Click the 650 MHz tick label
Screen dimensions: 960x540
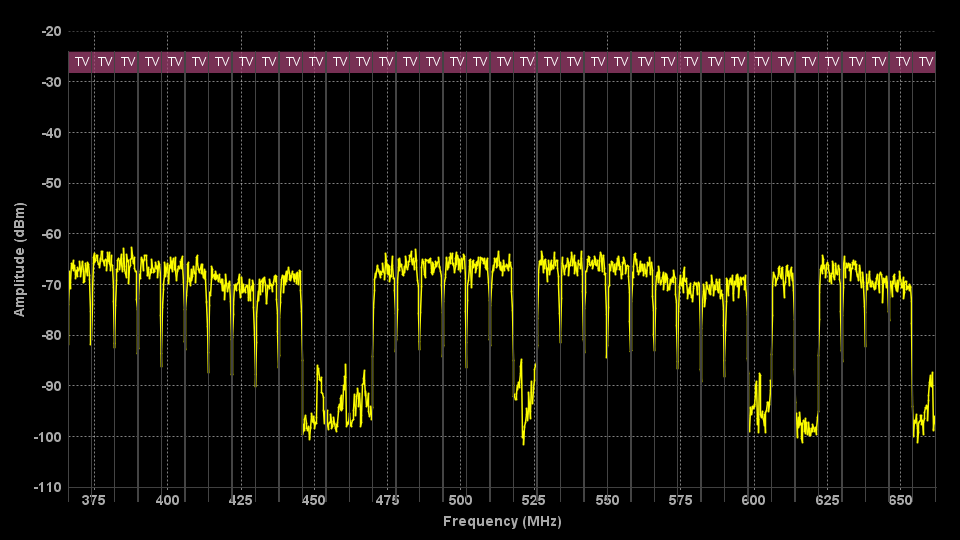click(x=901, y=499)
